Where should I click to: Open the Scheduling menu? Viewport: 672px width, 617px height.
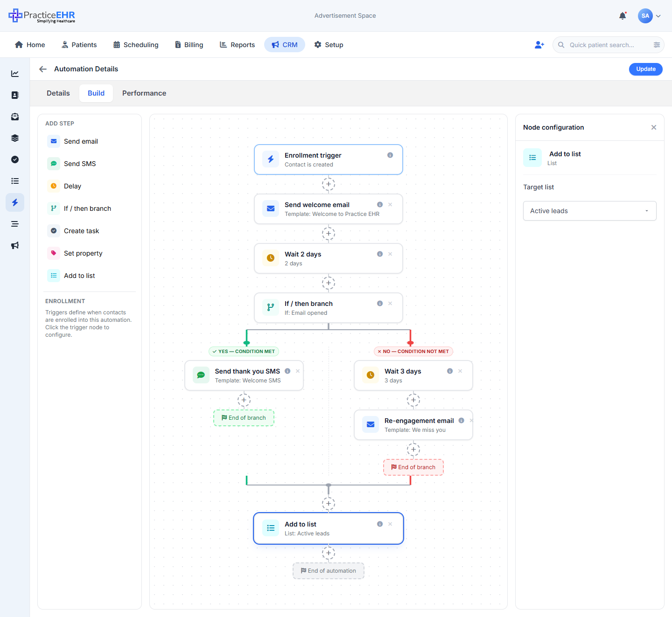point(136,45)
